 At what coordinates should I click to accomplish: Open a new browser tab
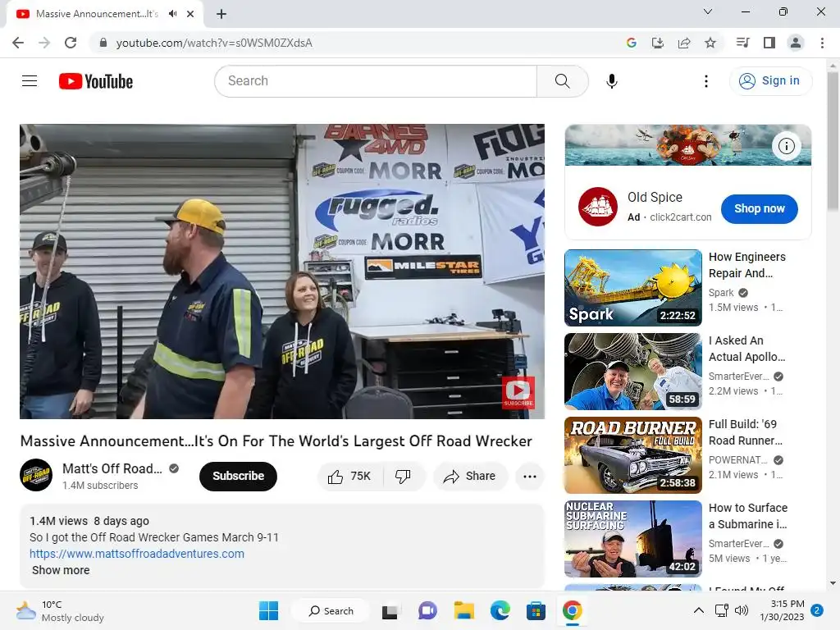pos(221,14)
